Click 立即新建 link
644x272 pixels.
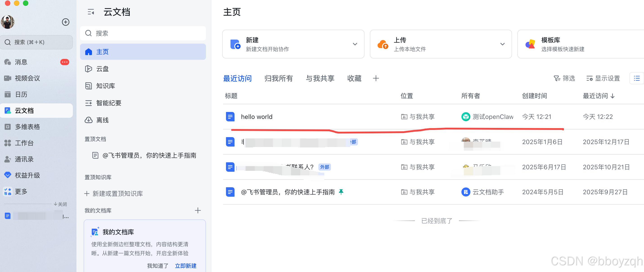click(186, 265)
